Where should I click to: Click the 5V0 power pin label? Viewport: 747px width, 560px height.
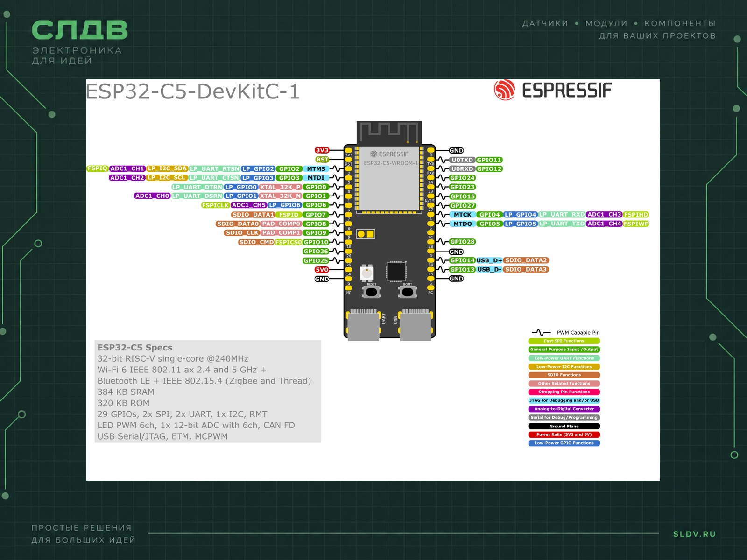point(322,270)
